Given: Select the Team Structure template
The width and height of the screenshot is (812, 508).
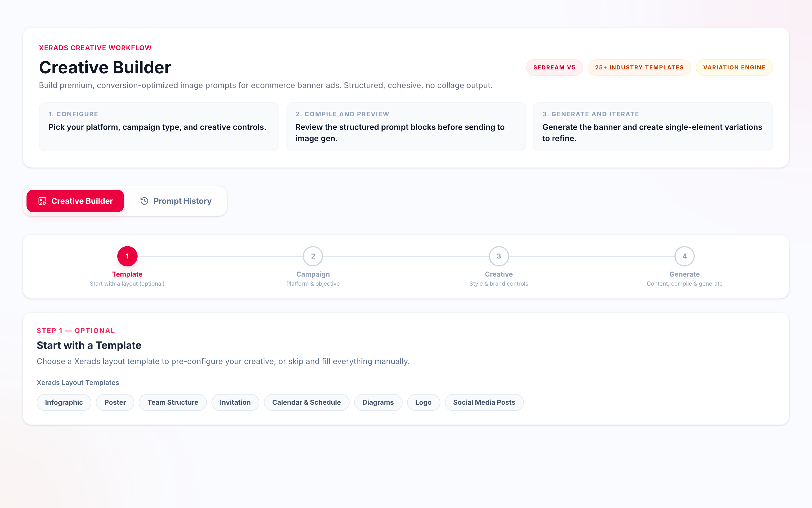Looking at the screenshot, I should pyautogui.click(x=173, y=402).
